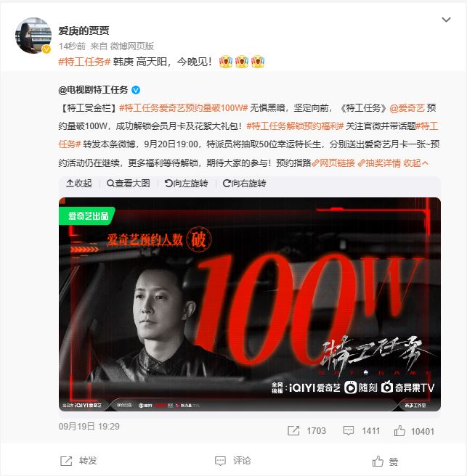Click the 爱庚的贾贾 username
This screenshot has height=476, width=467.
[84, 30]
